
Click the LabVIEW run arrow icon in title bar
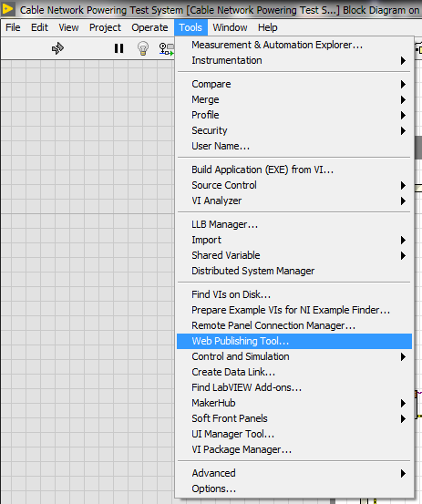[7, 9]
